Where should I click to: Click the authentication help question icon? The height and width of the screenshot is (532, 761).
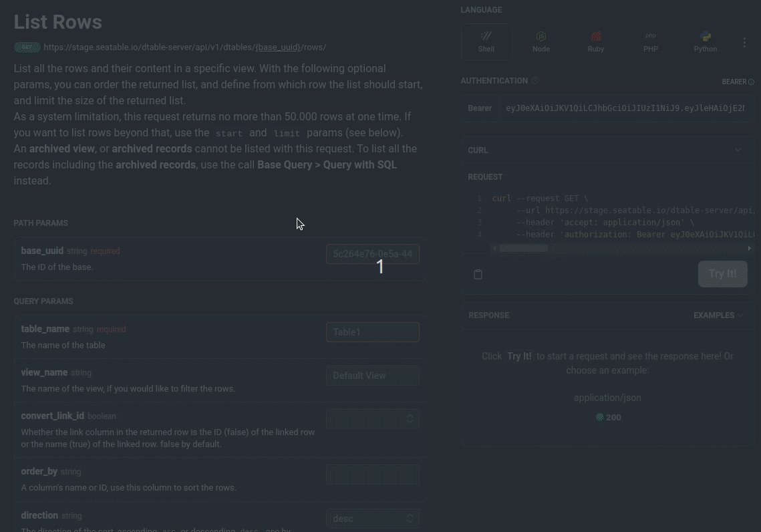click(535, 81)
